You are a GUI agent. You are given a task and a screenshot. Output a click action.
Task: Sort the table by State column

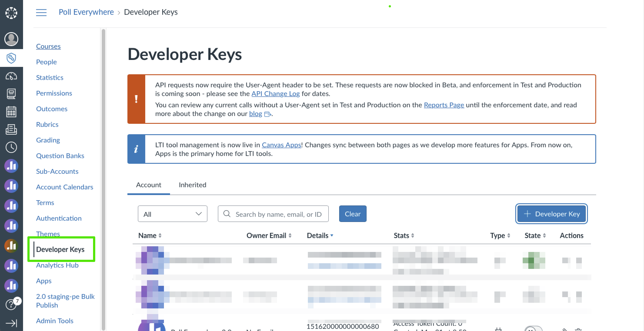click(x=535, y=236)
